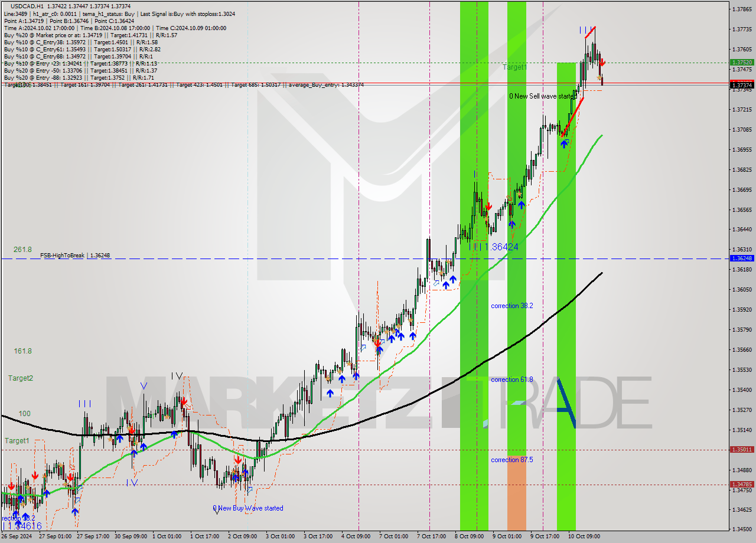Select the 'Buy %20 @ Entry -50' line

click(80, 70)
